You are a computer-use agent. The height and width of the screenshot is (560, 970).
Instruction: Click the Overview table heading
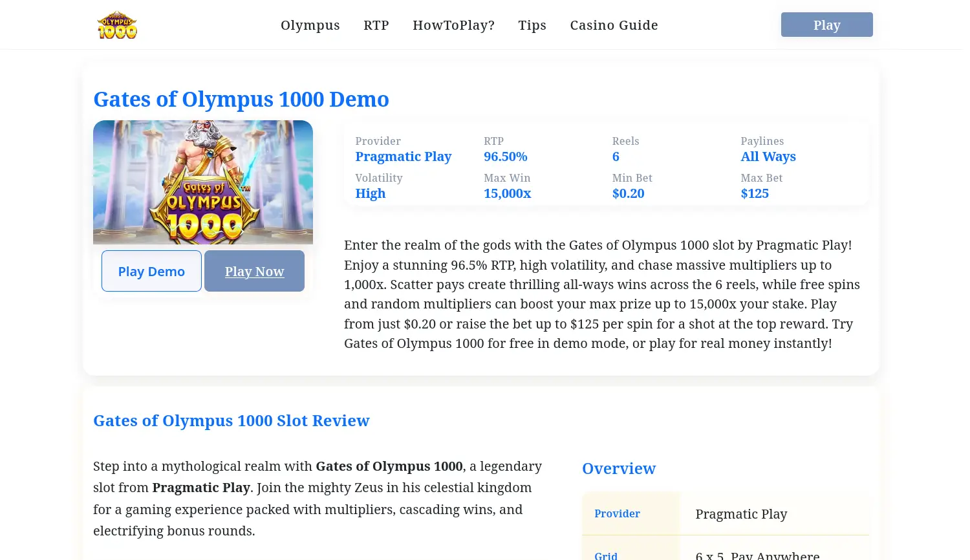point(618,469)
